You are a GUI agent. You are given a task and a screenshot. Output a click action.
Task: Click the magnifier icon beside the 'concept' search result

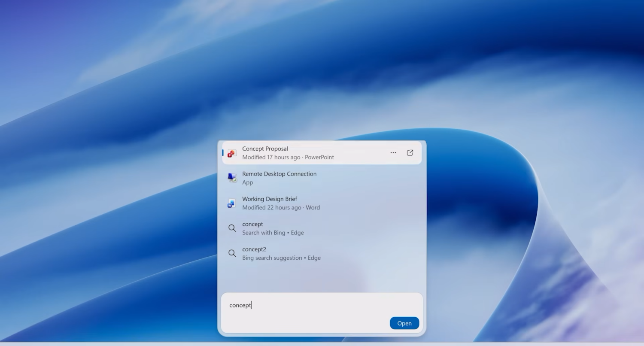(232, 228)
